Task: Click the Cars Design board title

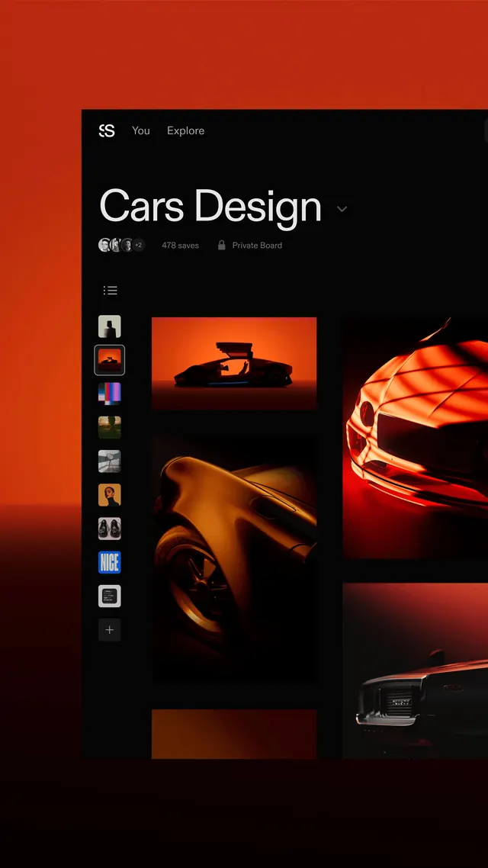Action: coord(210,207)
